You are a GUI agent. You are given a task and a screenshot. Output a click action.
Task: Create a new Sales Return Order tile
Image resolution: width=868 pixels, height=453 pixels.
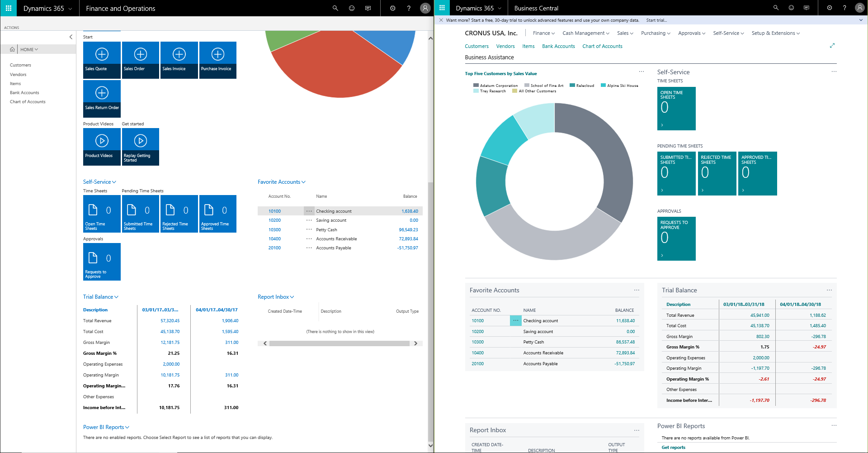click(x=102, y=99)
